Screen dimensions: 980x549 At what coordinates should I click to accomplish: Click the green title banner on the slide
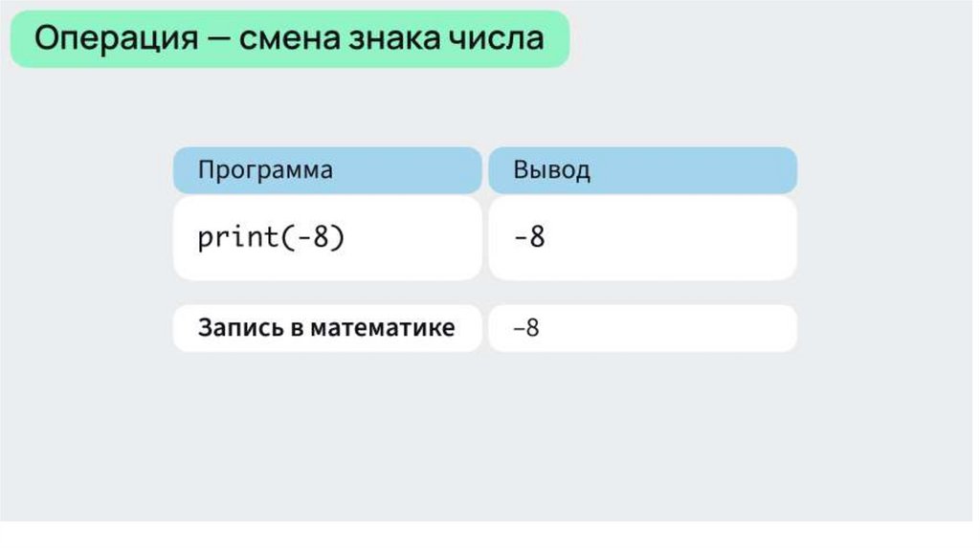coord(289,39)
